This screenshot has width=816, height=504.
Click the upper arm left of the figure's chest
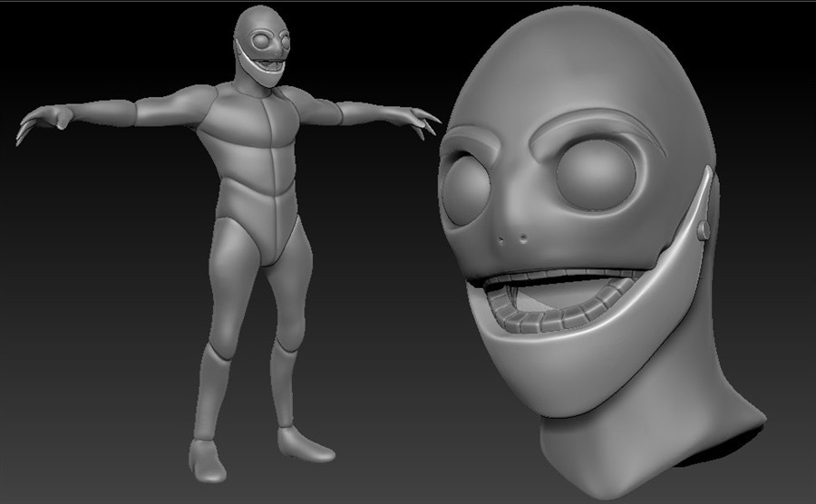click(x=172, y=107)
